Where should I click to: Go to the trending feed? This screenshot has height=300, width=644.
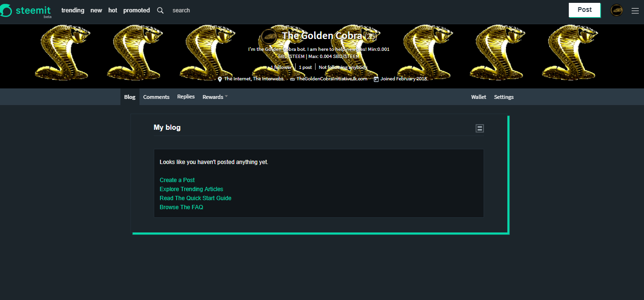coord(73,10)
